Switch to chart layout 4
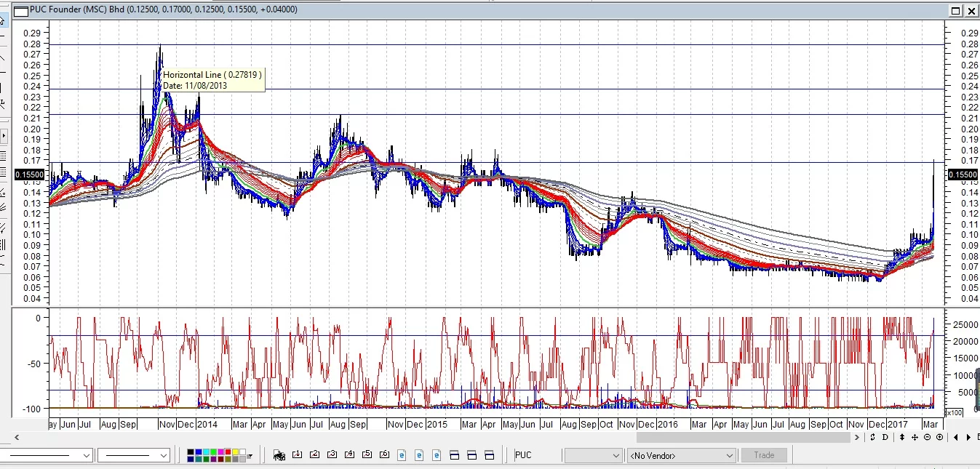 click(x=349, y=455)
